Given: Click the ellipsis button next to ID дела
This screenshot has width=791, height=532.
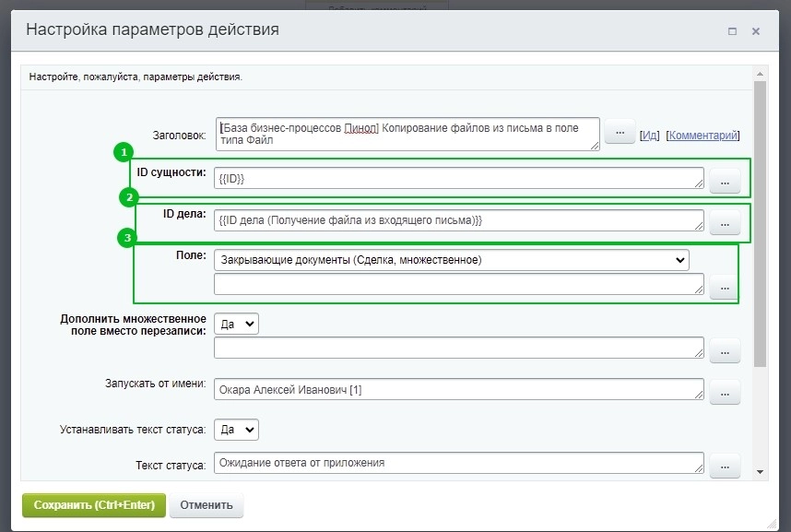Looking at the screenshot, I should click(x=725, y=224).
